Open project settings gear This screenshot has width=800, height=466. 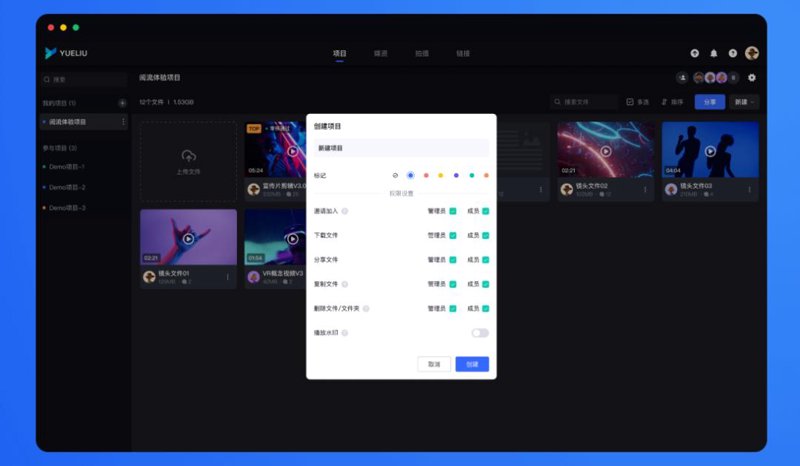pos(752,78)
